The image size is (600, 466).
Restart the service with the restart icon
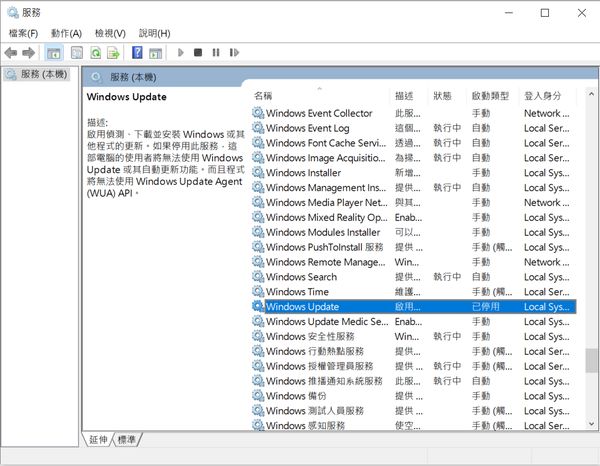(234, 52)
